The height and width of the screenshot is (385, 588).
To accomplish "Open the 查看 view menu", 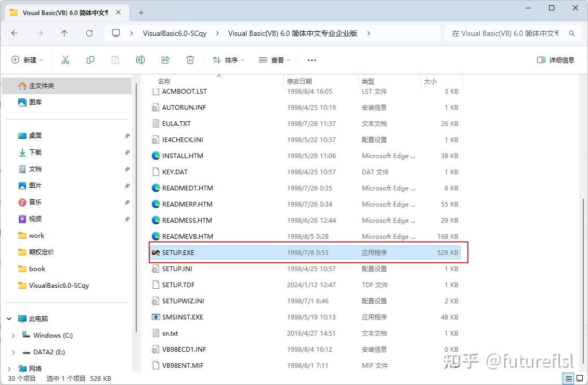I will [274, 60].
